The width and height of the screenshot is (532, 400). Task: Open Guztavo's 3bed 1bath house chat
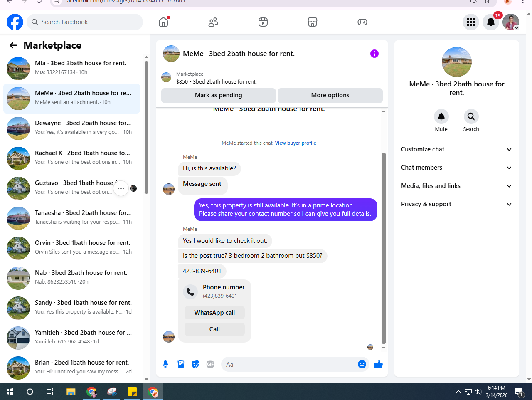tap(71, 188)
